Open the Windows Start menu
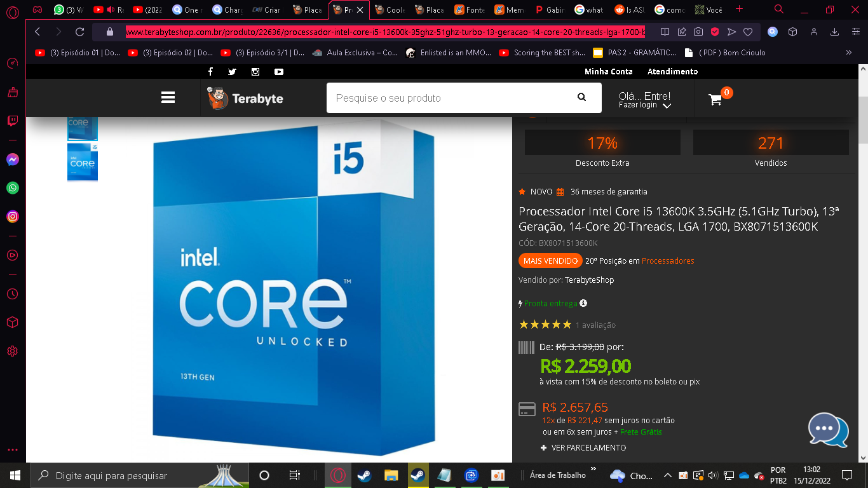 (14, 475)
